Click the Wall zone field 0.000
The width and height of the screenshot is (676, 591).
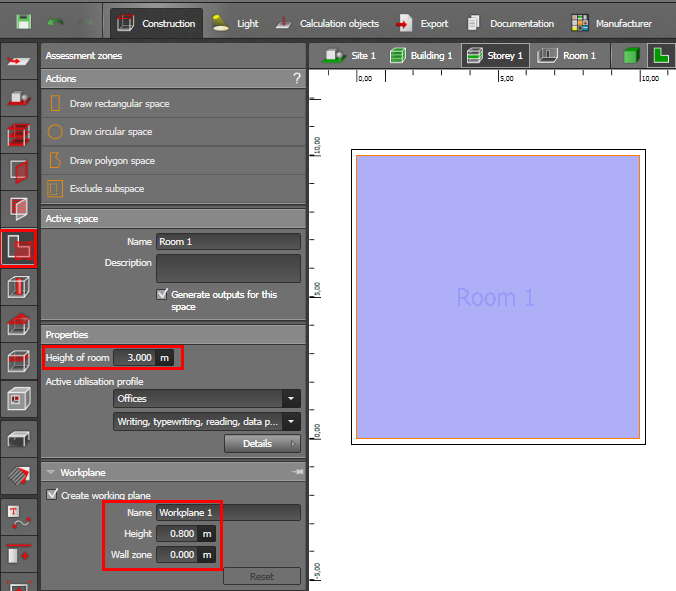[177, 554]
